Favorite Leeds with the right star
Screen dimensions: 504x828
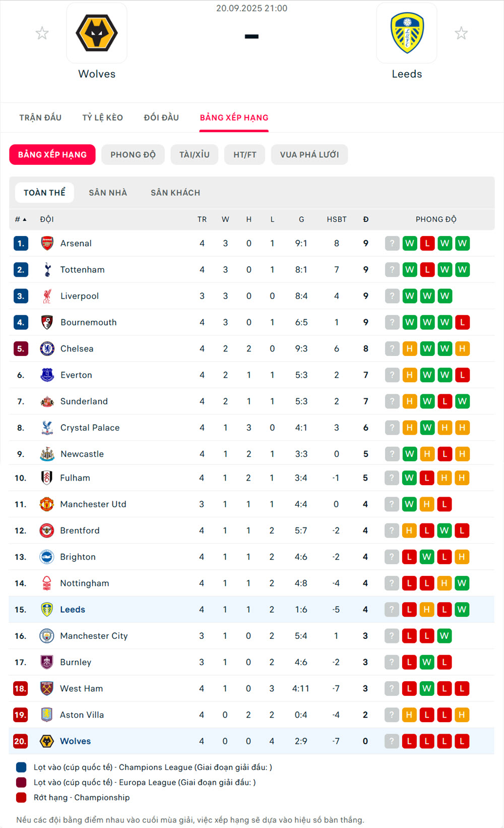(461, 33)
